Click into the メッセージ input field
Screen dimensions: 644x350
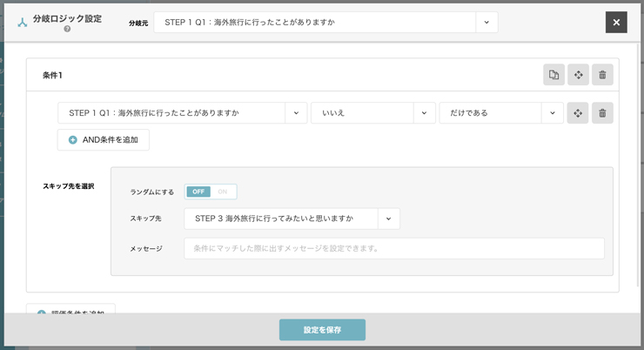click(x=393, y=248)
